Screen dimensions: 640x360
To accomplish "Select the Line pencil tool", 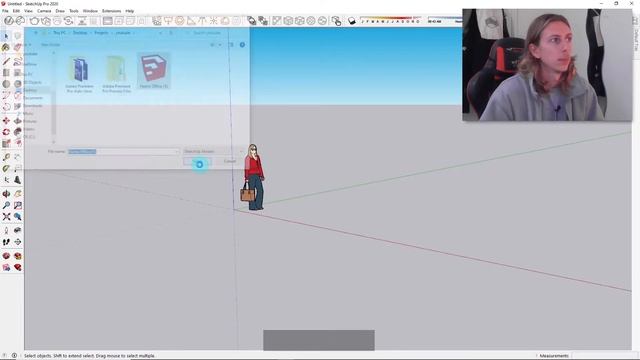I will pos(6,62).
